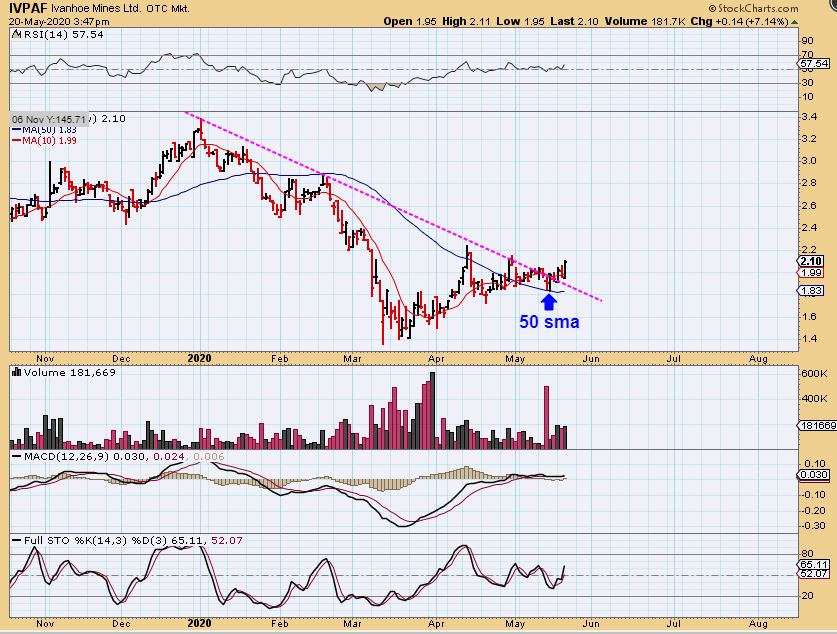Click the Last 2.10 value
This screenshot has width=837, height=634.
[574, 21]
